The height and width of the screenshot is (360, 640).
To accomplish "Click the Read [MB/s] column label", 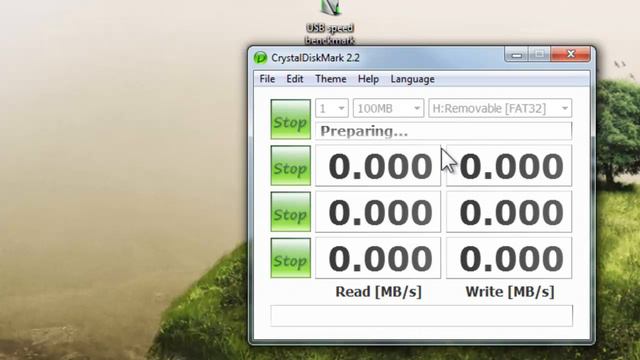I will point(378,291).
